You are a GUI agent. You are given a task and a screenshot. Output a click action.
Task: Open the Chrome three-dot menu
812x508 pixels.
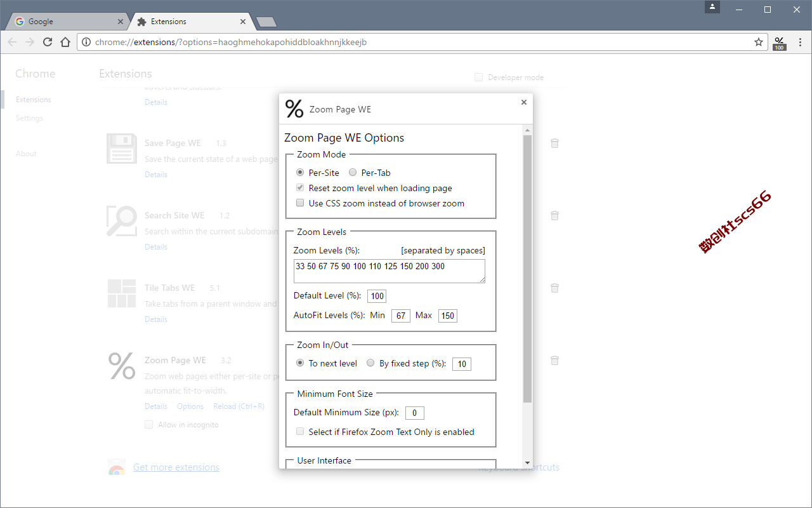coord(800,43)
